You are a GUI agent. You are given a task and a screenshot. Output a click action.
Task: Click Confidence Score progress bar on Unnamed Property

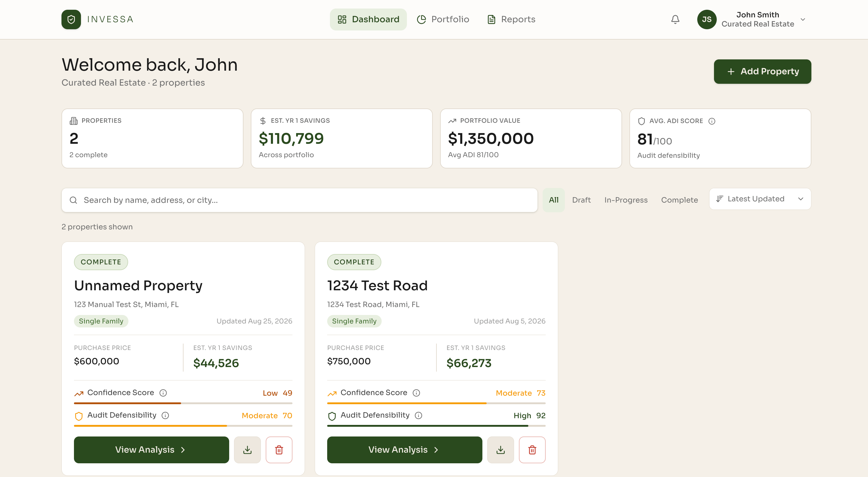tap(183, 403)
